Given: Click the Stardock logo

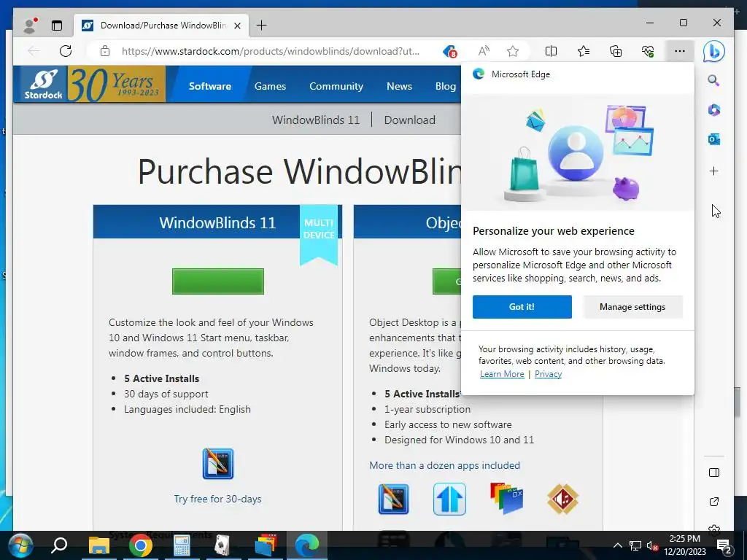Looking at the screenshot, I should coord(42,85).
